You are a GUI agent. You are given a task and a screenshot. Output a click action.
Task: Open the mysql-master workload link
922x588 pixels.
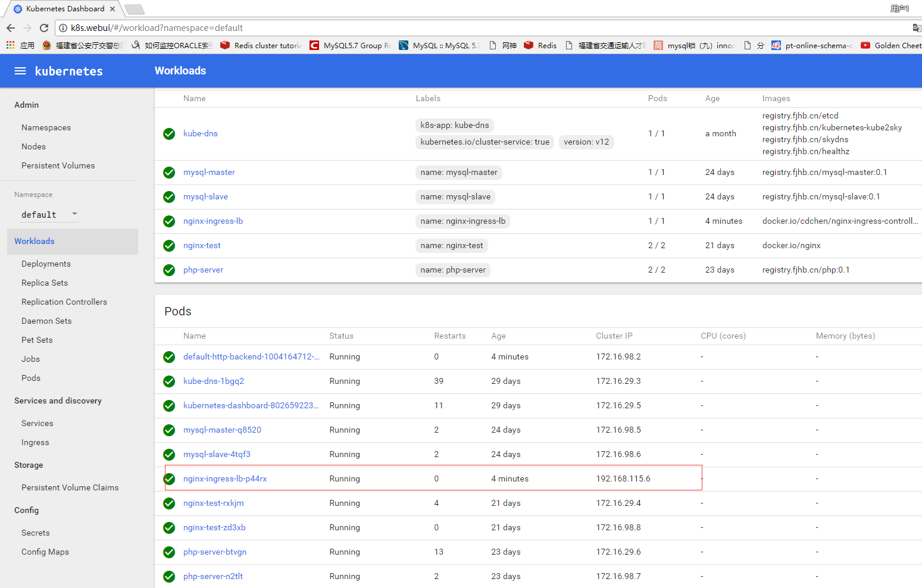209,172
